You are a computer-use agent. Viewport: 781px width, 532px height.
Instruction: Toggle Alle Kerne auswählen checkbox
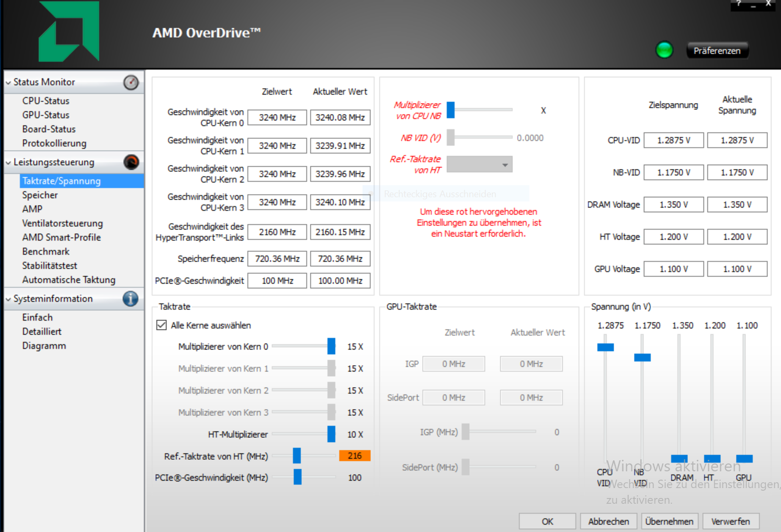162,325
